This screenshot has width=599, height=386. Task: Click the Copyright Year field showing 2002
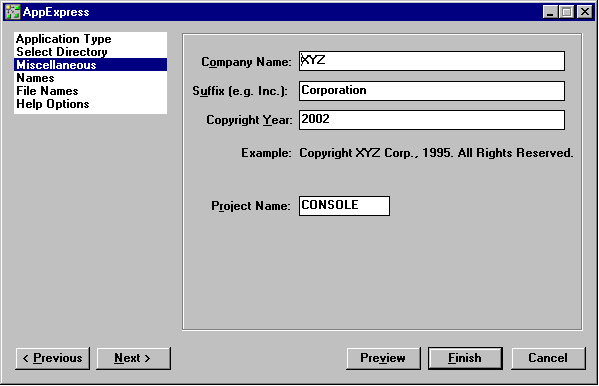pos(432,120)
